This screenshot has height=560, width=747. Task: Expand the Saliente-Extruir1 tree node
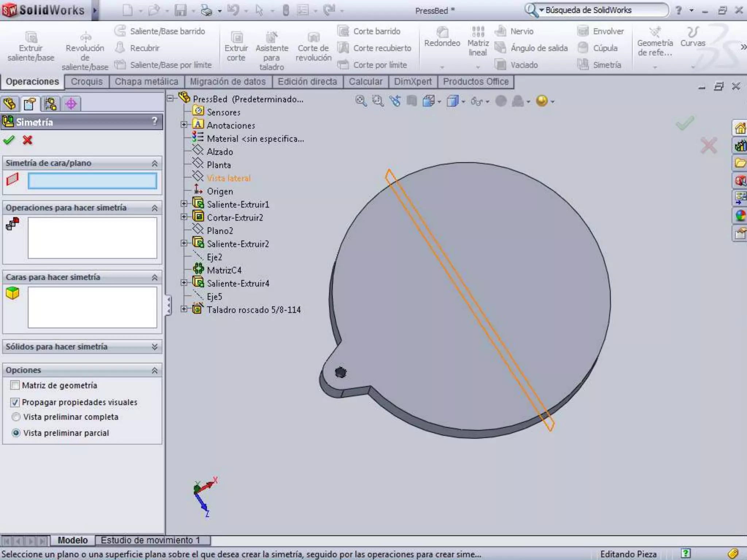pos(184,204)
